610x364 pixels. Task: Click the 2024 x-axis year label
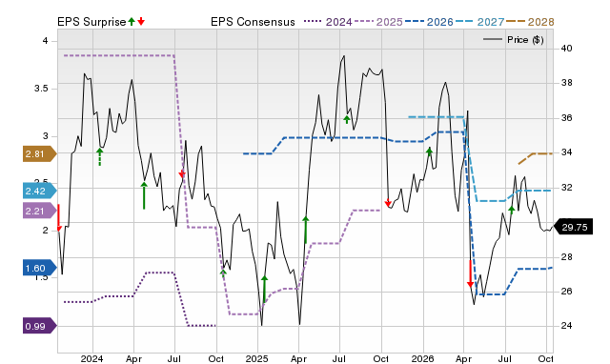91,358
